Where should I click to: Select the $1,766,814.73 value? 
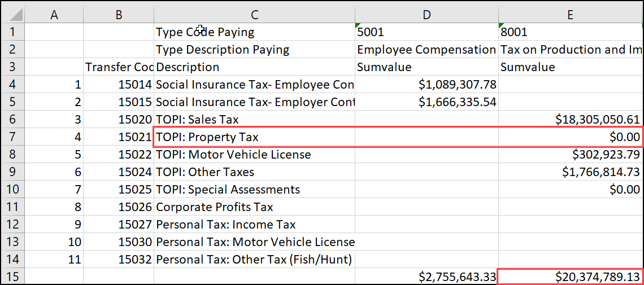tap(570, 172)
